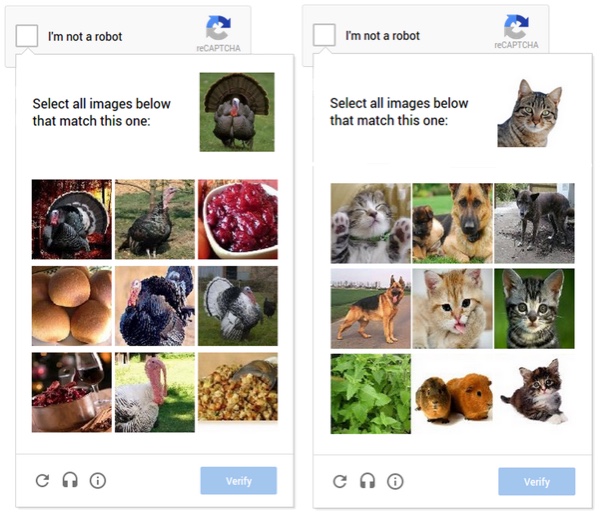Click reload icon in cat challenge
Viewport: 600px width, 514px height.
[x=340, y=481]
